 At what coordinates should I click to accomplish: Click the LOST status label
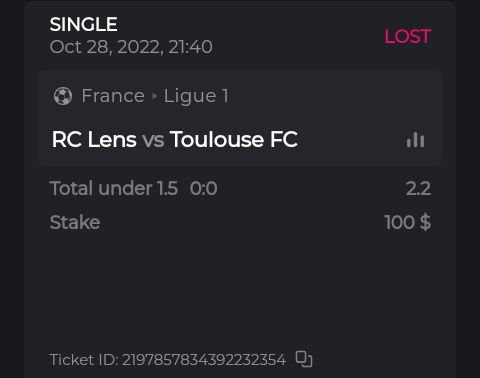tap(408, 36)
